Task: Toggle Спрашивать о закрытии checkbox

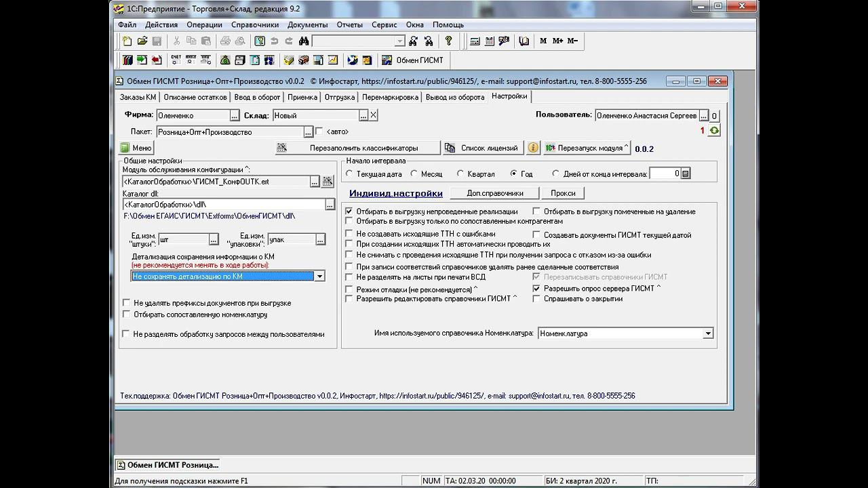Action: (x=537, y=299)
